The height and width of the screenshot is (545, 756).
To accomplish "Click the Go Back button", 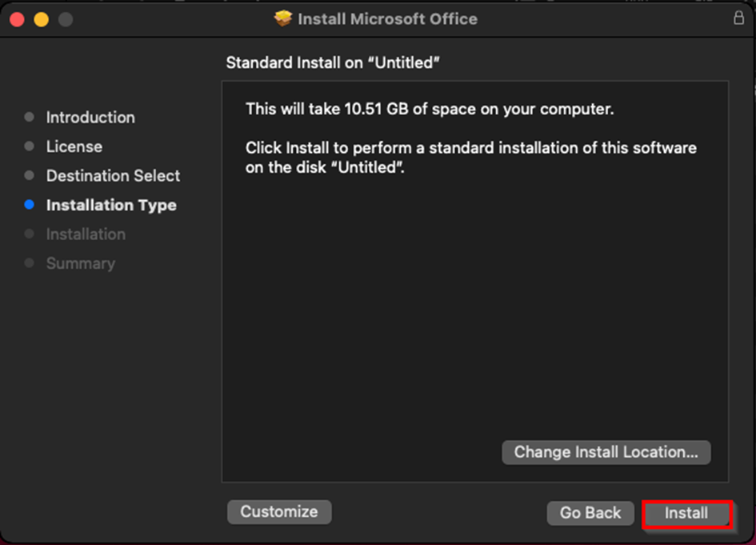I will coord(590,513).
